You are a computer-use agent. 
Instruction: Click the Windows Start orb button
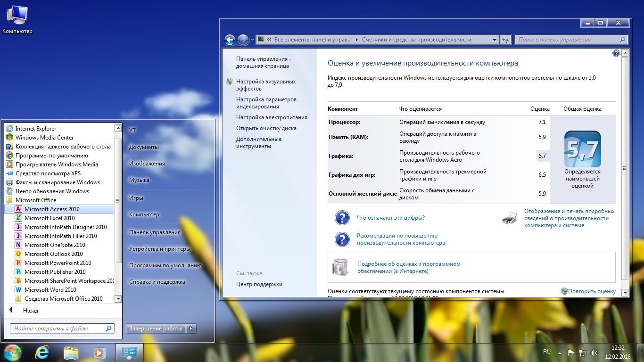(x=13, y=353)
